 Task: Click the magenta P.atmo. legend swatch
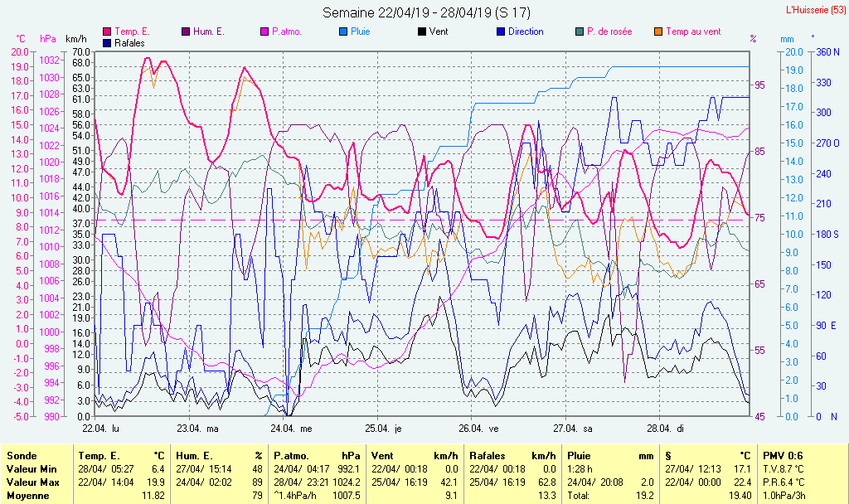pyautogui.click(x=264, y=32)
